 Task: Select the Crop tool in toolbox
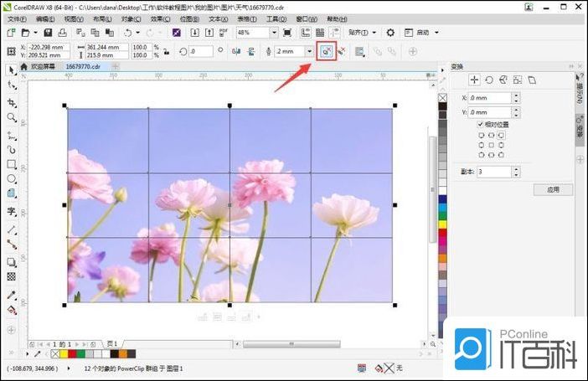(12, 102)
